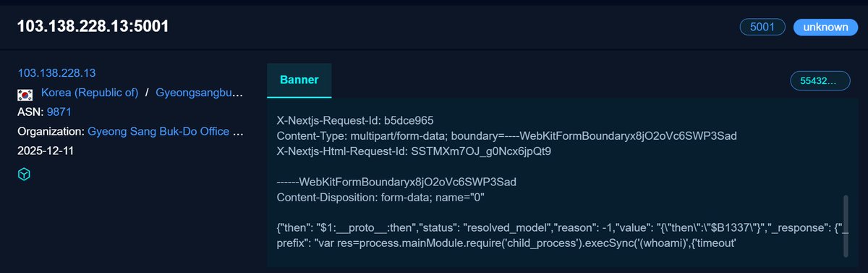The width and height of the screenshot is (868, 273).
Task: Click the Gyeongsangbu… region link
Action: tap(199, 93)
